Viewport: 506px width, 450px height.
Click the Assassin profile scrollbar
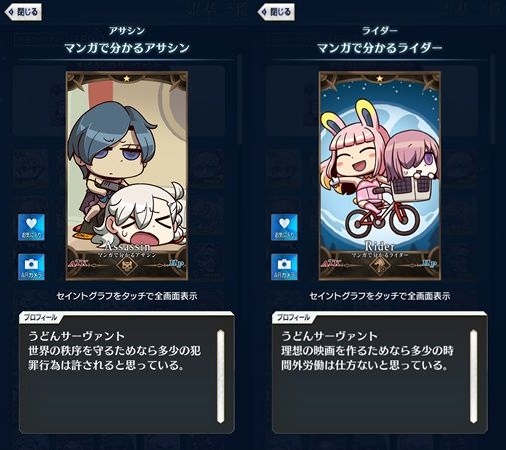pos(220,376)
